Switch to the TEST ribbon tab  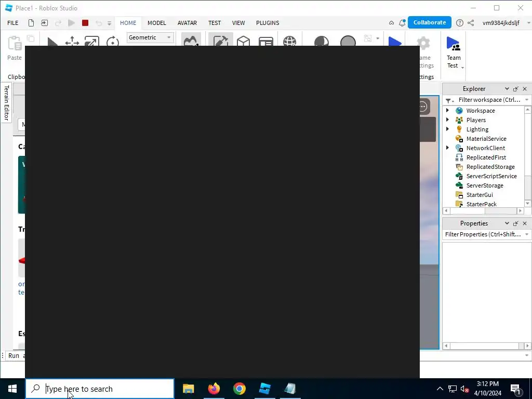(215, 23)
